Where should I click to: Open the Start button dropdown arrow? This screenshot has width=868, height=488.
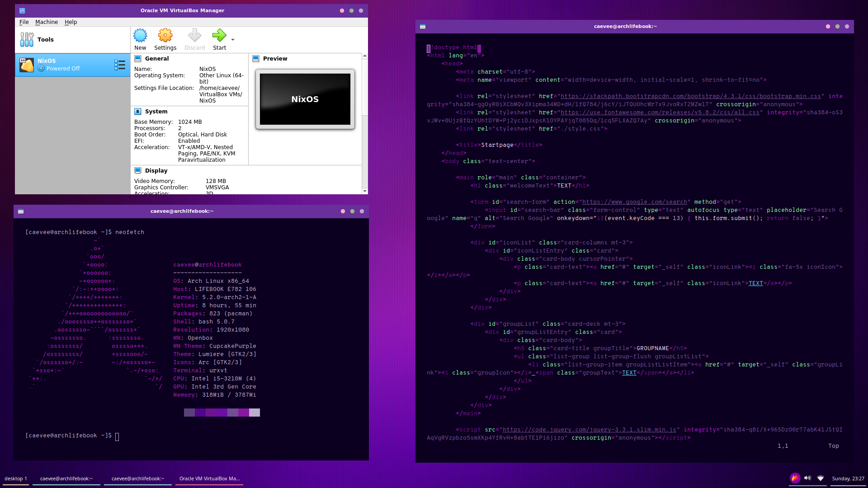tap(233, 40)
